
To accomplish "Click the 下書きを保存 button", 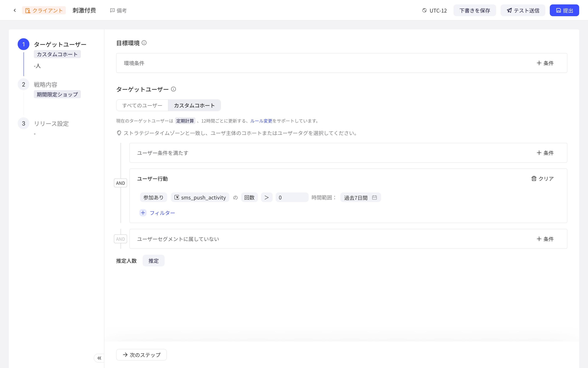I will tap(474, 10).
